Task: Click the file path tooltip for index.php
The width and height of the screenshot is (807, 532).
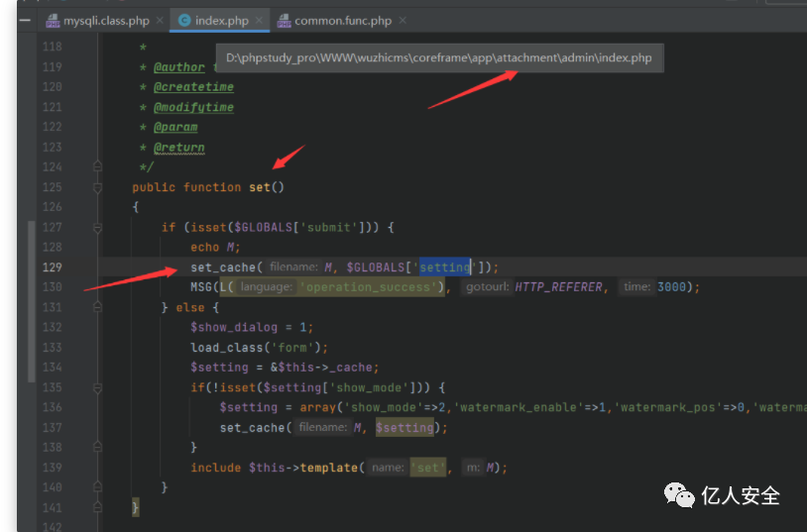Action: [x=439, y=57]
